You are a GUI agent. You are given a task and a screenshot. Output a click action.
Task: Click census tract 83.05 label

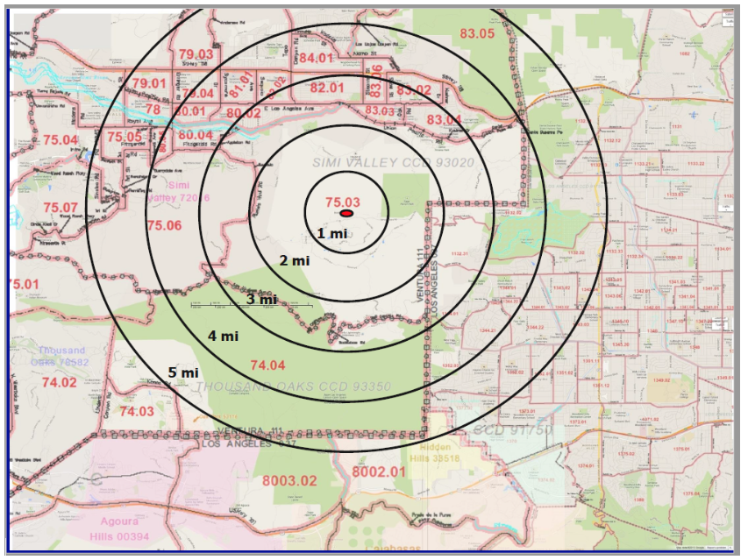477,33
